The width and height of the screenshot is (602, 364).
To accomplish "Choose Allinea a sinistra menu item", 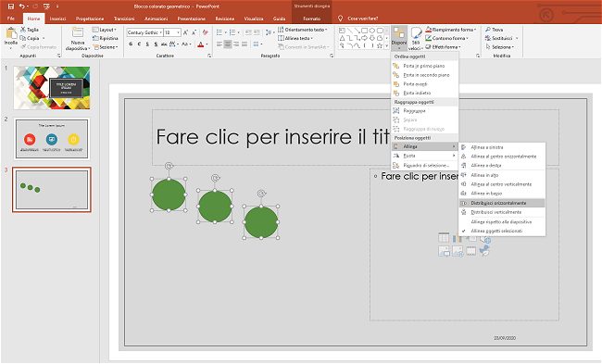I will pyautogui.click(x=502, y=147).
